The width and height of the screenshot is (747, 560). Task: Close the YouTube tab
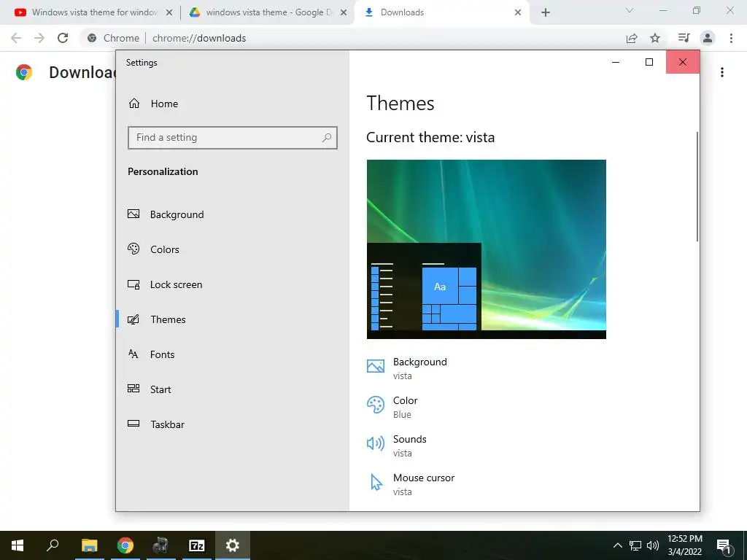169,12
